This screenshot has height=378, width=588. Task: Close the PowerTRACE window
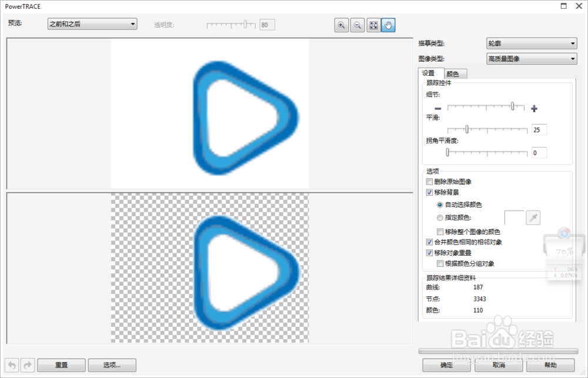click(x=579, y=6)
